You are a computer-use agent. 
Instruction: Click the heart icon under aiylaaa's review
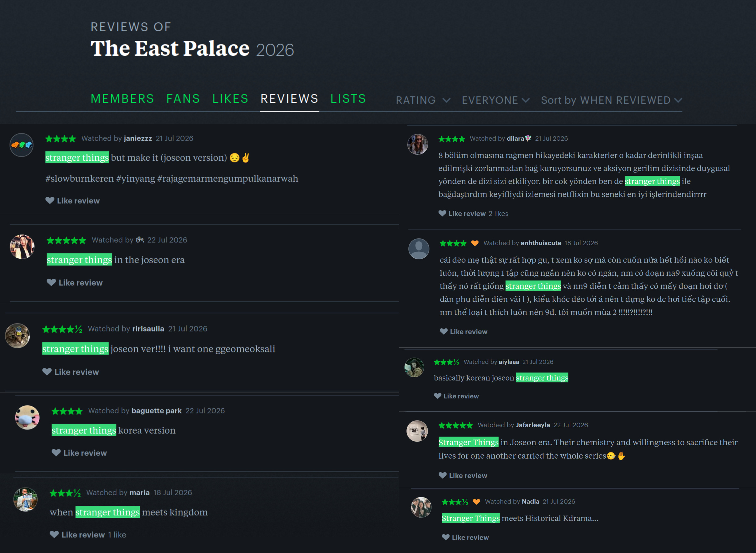[x=438, y=396]
